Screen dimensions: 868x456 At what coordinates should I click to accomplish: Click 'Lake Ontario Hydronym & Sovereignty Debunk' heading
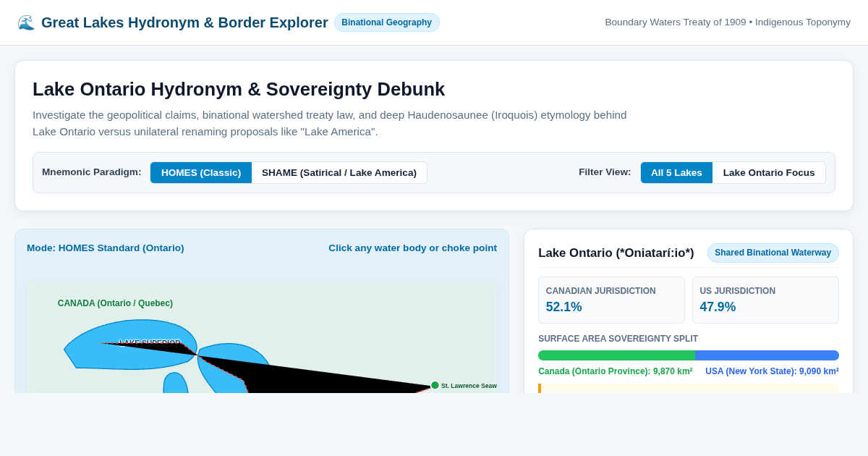click(239, 89)
